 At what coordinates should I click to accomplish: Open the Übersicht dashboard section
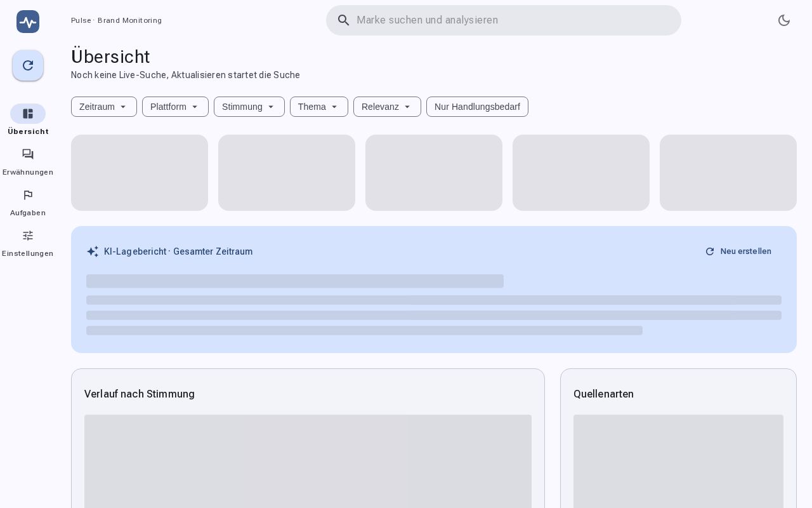tap(28, 120)
